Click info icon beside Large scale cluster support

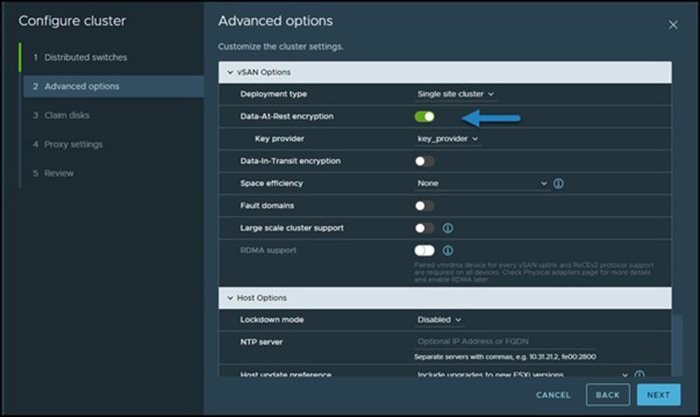(x=448, y=228)
